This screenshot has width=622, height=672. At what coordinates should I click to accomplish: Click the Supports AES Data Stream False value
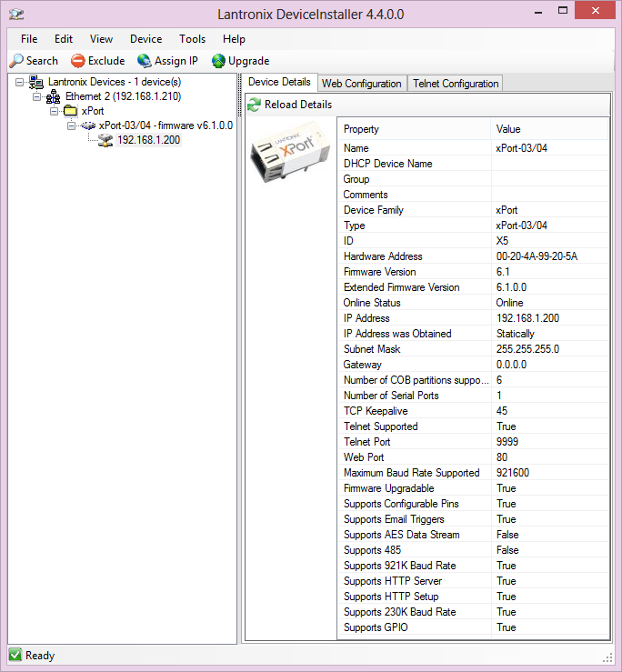[507, 535]
